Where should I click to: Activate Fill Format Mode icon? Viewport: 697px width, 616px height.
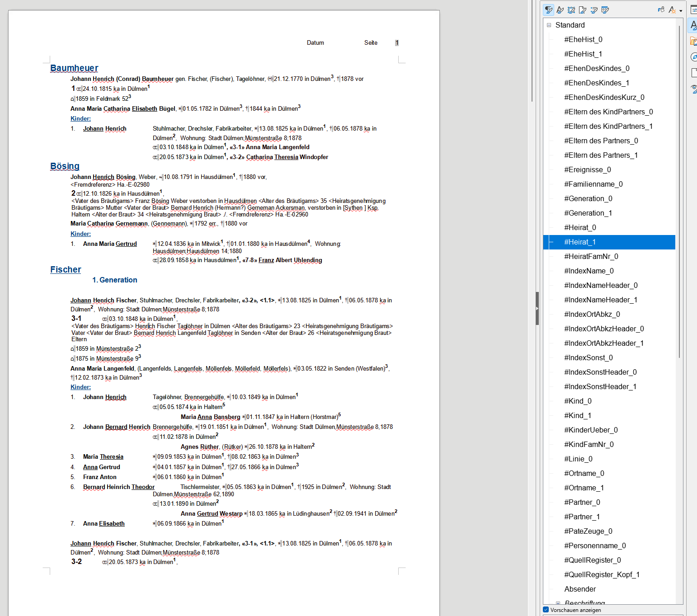(x=661, y=10)
